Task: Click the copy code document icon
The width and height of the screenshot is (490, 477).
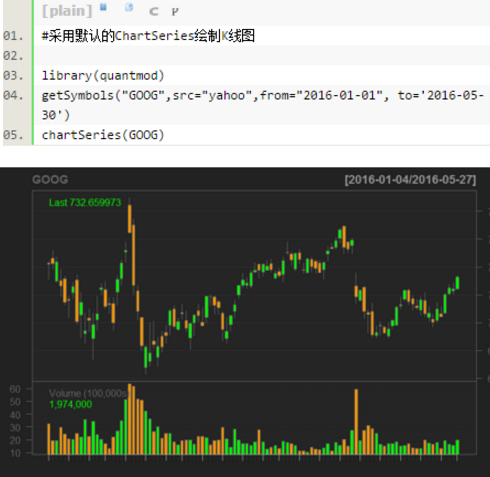Action: tap(129, 7)
